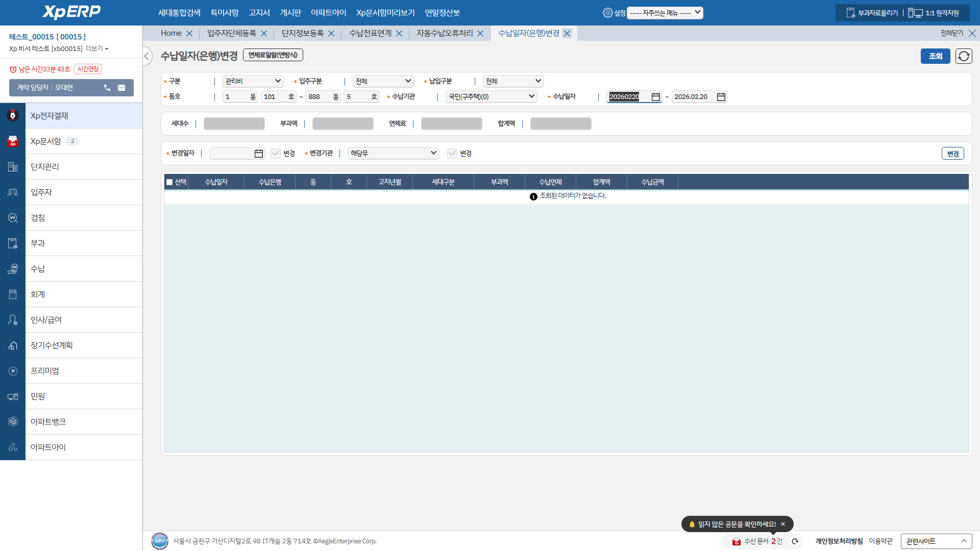Open the 구분 dropdown showing 관리비

click(x=253, y=81)
